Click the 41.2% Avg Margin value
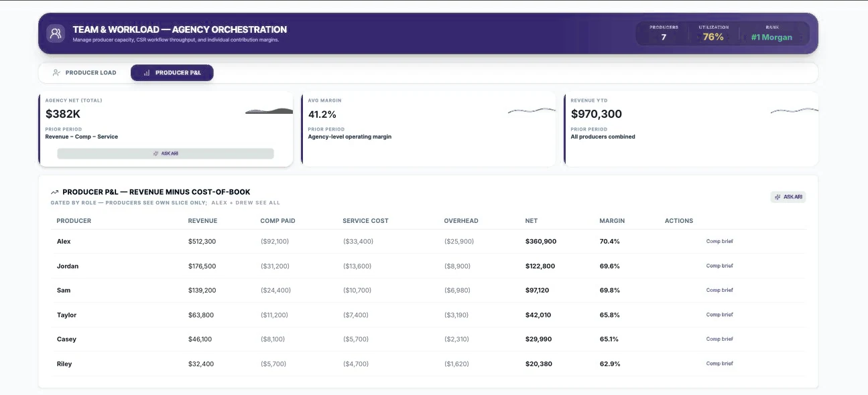 click(x=322, y=114)
